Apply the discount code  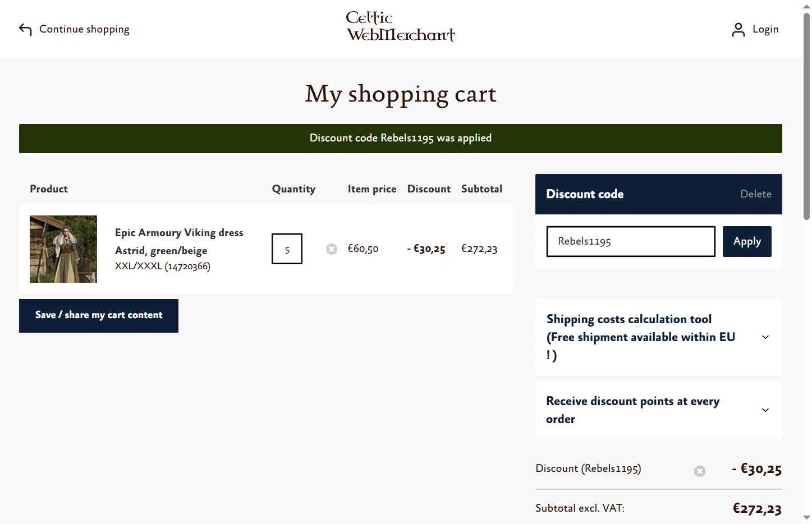(747, 241)
